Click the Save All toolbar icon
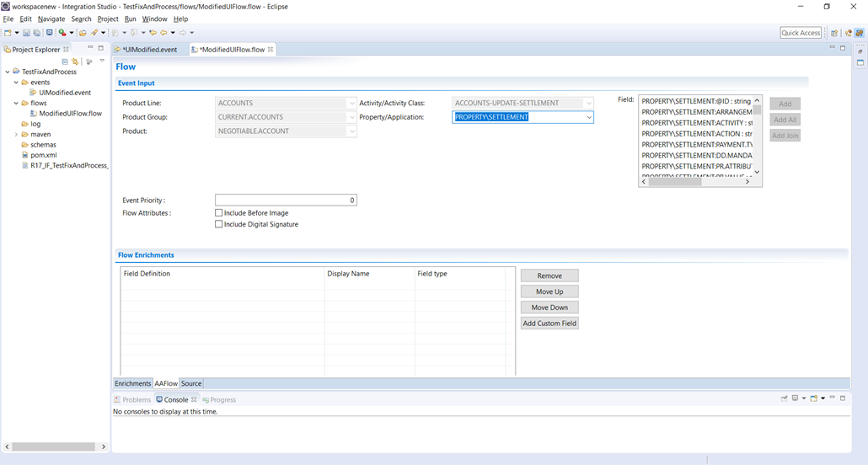Screen dimensions: 868x465 [x=37, y=33]
